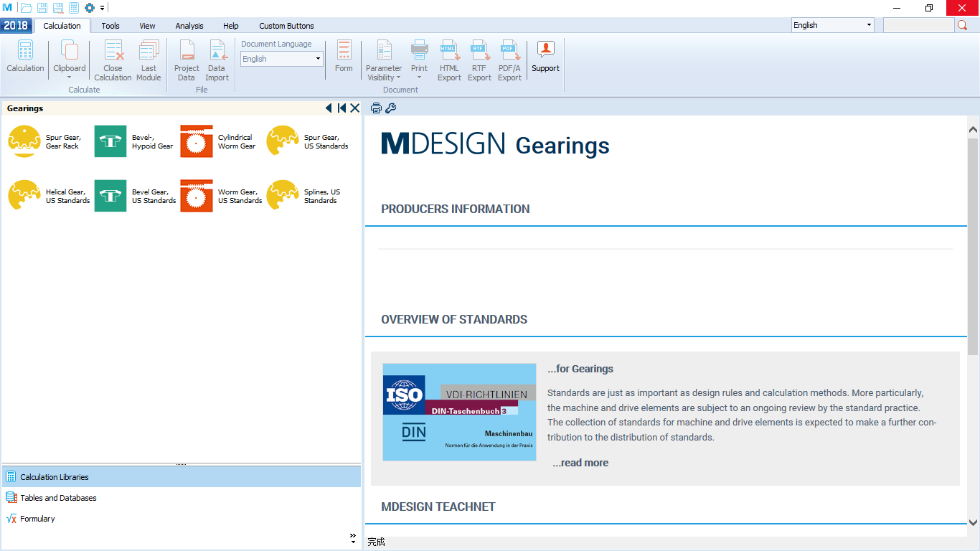This screenshot has height=551, width=980.
Task: Close the Gearings panel with the X icon
Action: click(354, 108)
